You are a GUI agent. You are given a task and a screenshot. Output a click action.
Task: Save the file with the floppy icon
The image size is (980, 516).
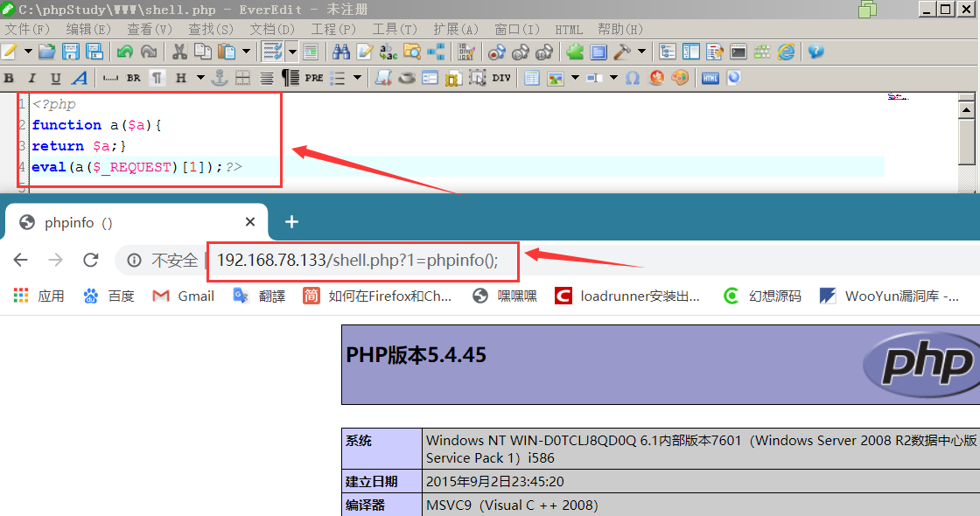point(71,52)
